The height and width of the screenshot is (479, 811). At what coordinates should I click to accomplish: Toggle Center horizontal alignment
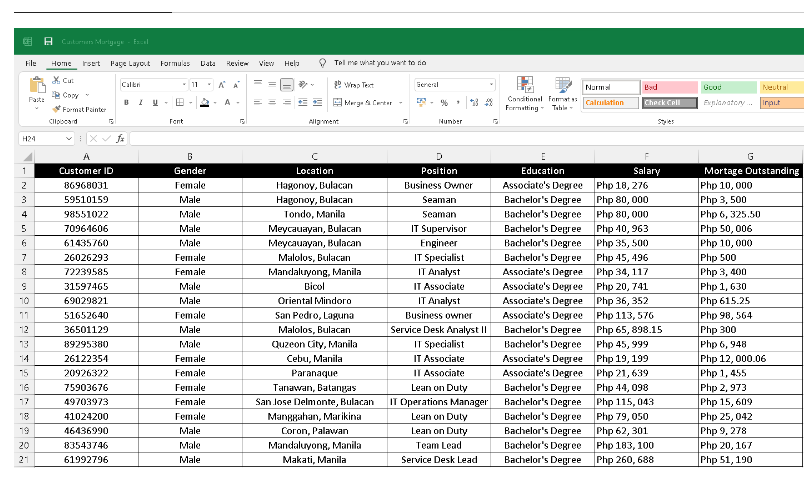272,102
